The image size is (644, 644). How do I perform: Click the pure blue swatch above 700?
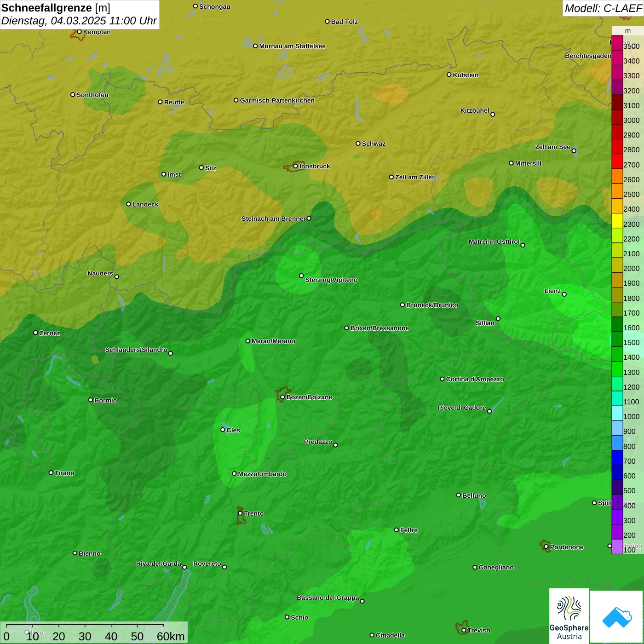click(x=617, y=458)
